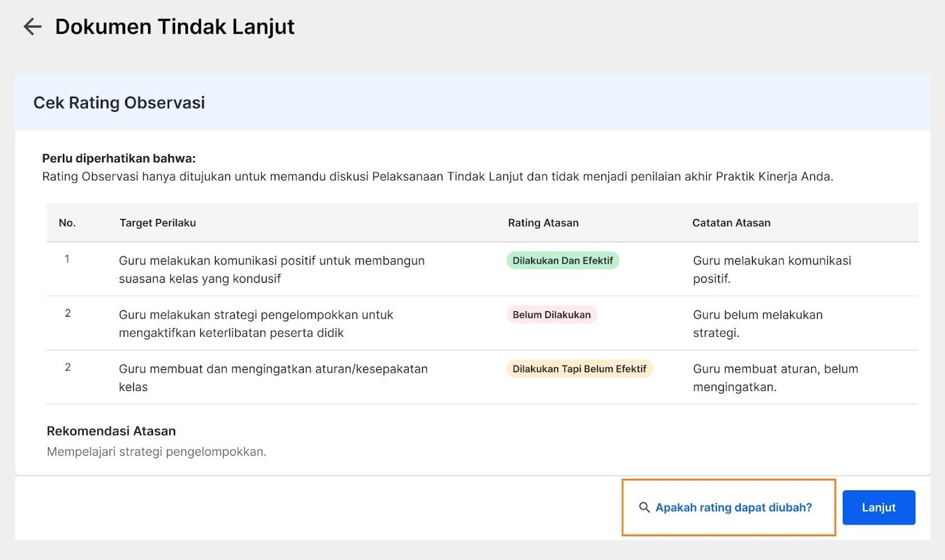Click the note "Guru belum melakukan strategi."

(758, 323)
